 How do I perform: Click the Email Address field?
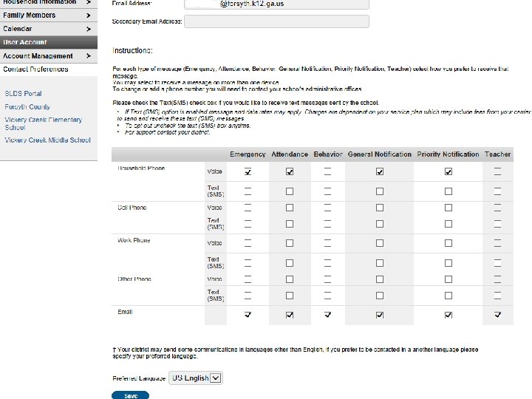pos(276,4)
